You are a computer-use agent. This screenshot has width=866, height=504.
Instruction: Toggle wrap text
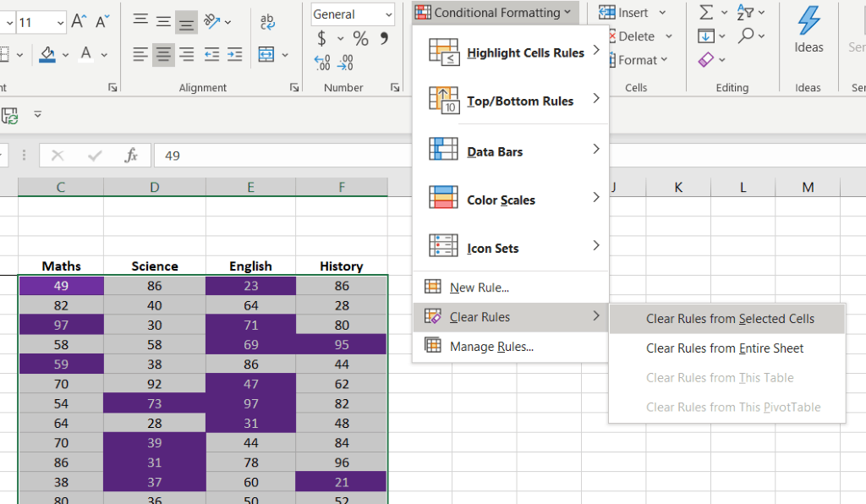pos(267,22)
